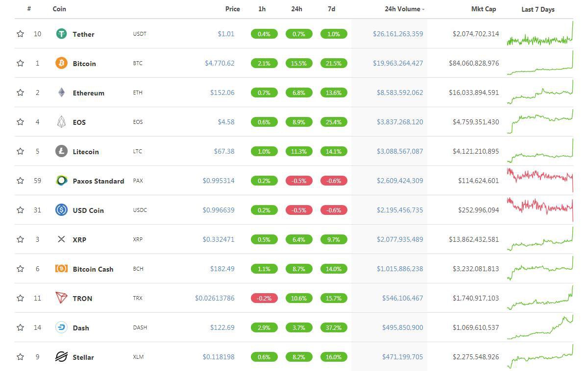
Task: Open the Stellar coin name link
Action: point(83,357)
